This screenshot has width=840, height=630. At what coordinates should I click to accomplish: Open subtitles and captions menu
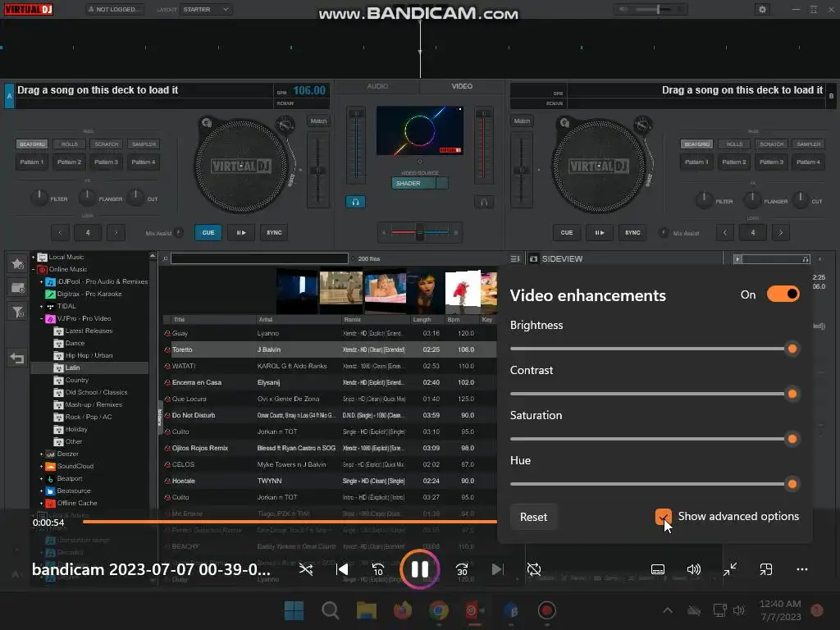pyautogui.click(x=658, y=569)
